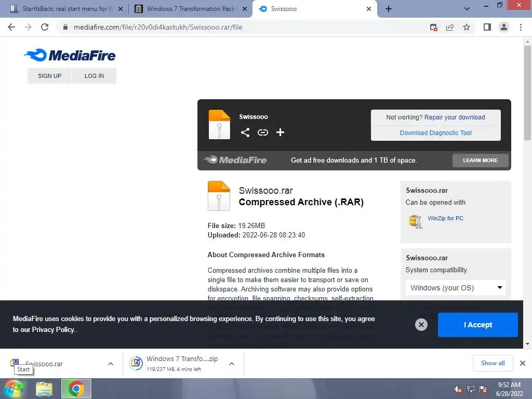Click the plus icon to add file
The image size is (532, 399).
(280, 132)
